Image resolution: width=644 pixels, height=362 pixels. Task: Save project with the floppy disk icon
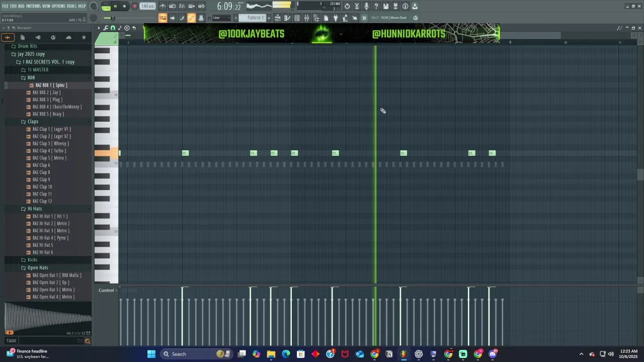pyautogui.click(x=386, y=6)
